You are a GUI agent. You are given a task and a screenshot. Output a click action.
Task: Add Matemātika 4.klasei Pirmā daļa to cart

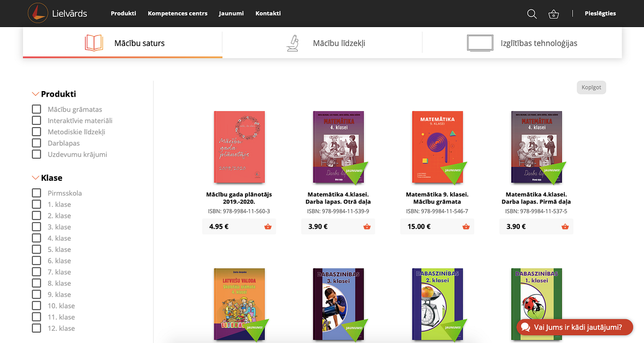click(x=565, y=227)
